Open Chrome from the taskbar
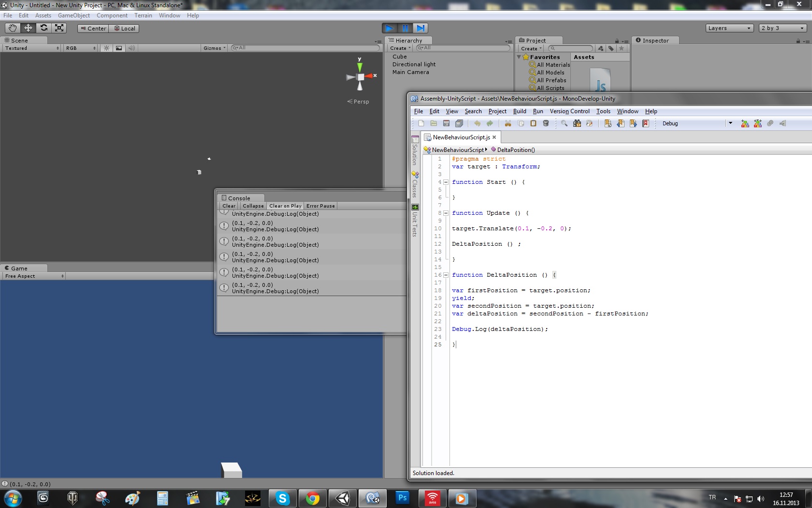This screenshot has width=812, height=508. point(313,498)
